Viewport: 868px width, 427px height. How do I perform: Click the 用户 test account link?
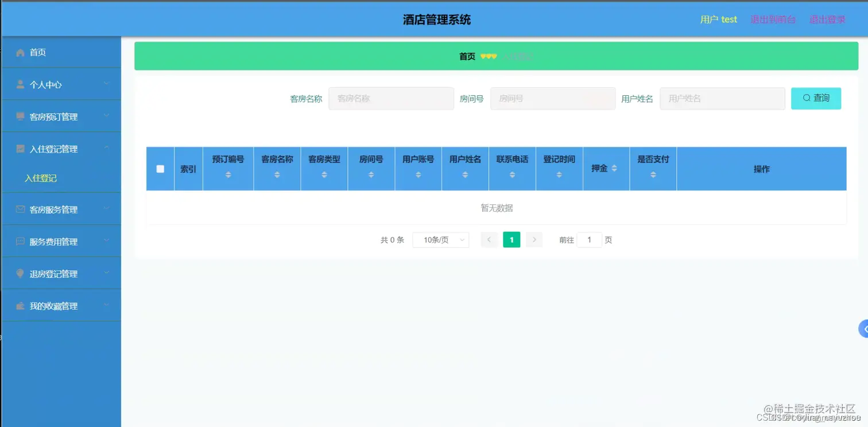[719, 20]
